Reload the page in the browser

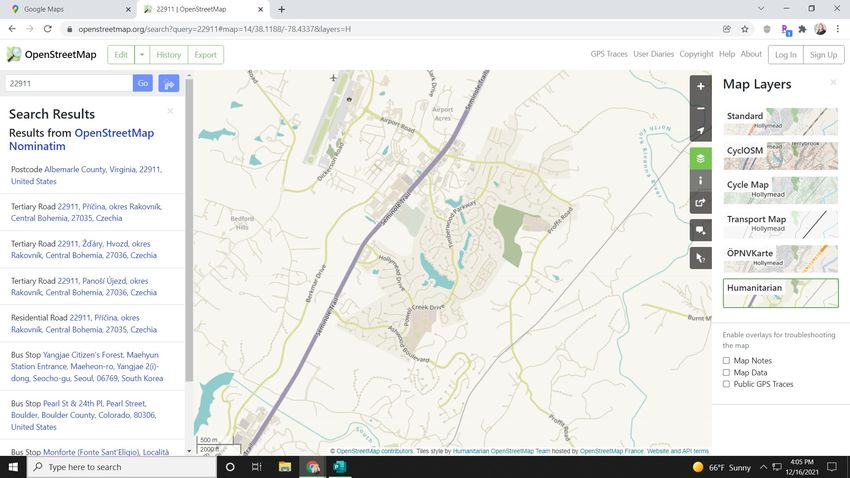(48, 29)
